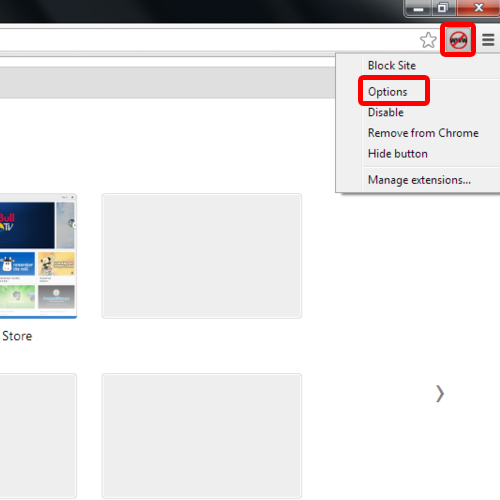The height and width of the screenshot is (500, 500).
Task: Choose Hide button menu entry
Action: tap(398, 154)
